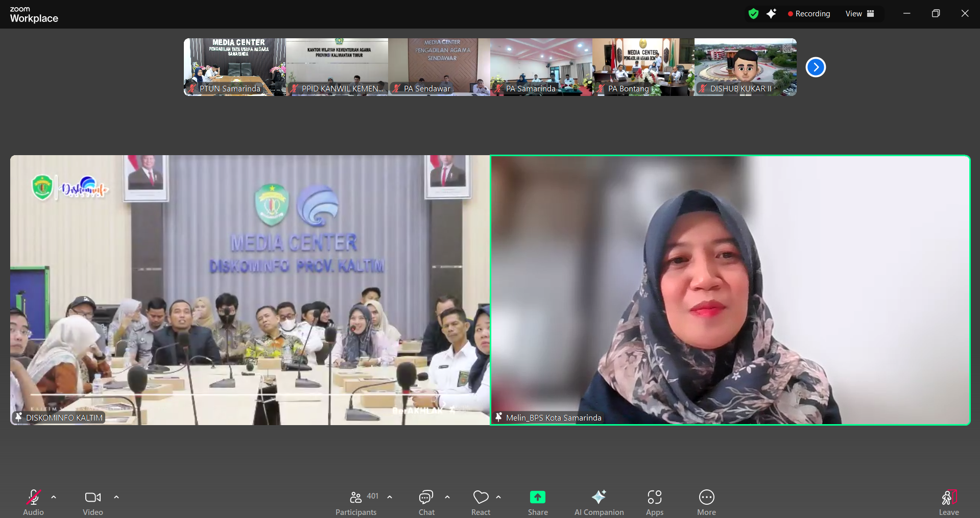
Task: Open the View layout menu
Action: [x=859, y=14]
